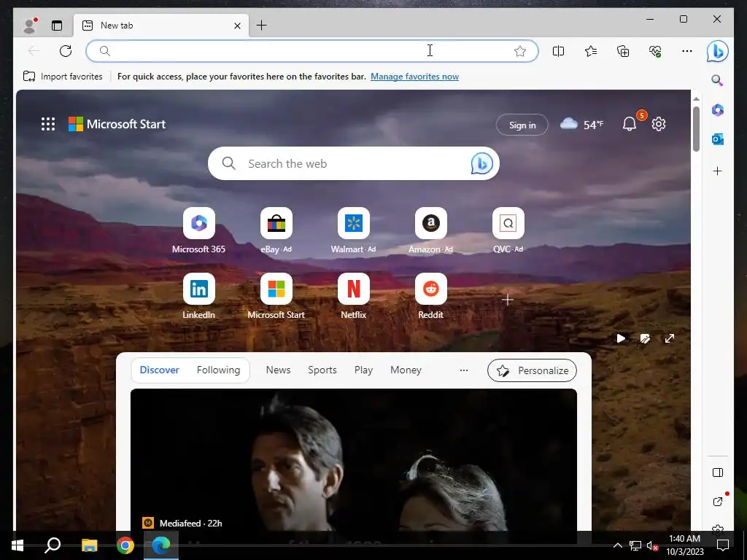Select the New tab browser tab

coord(161,26)
